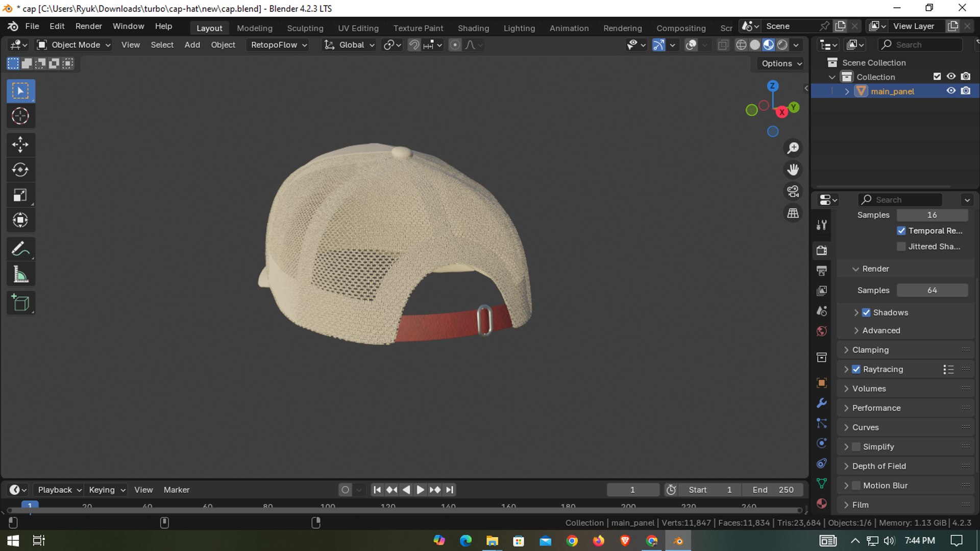Open the Material properties tab
The image size is (980, 551).
tap(821, 504)
